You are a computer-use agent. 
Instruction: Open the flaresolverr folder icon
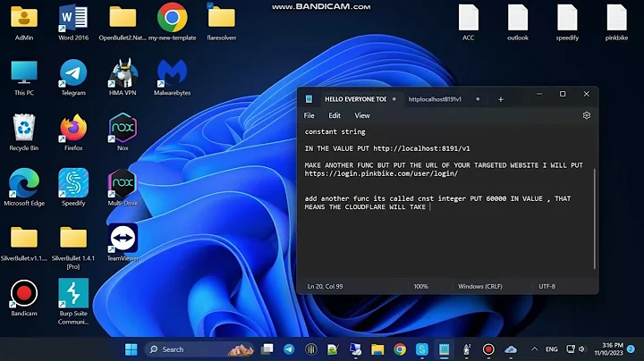click(222, 22)
